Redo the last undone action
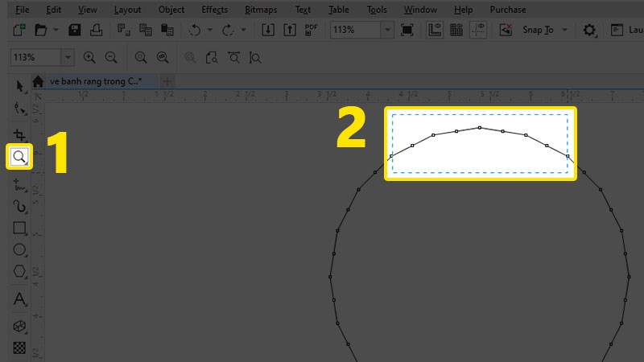Screen dimensions: 644x362 (228, 30)
